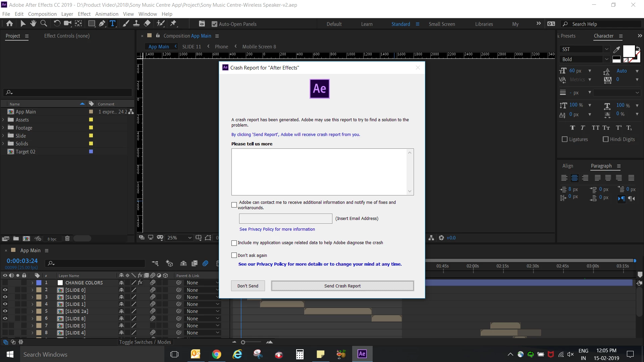Screen dimensions: 644x362
Task: Expand the Solids folder
Action: tap(3, 143)
